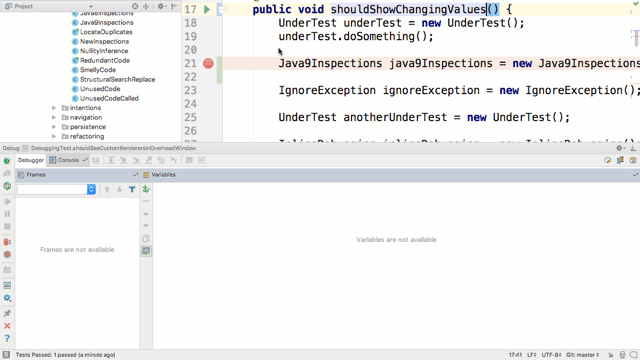Click hide arrow on the Frames panel header
Viewport: 640px width, 360px height.
click(x=135, y=175)
